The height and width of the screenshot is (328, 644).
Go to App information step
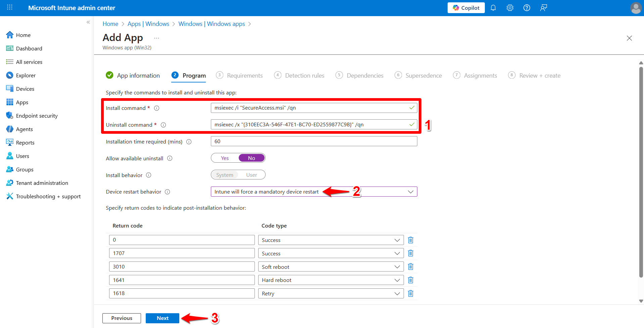click(x=133, y=76)
